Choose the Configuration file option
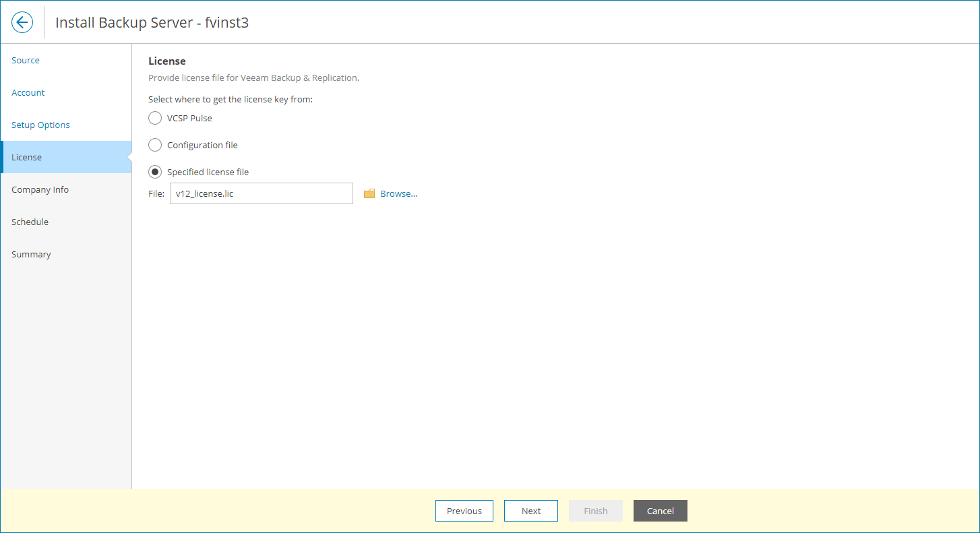This screenshot has width=980, height=533. 154,145
